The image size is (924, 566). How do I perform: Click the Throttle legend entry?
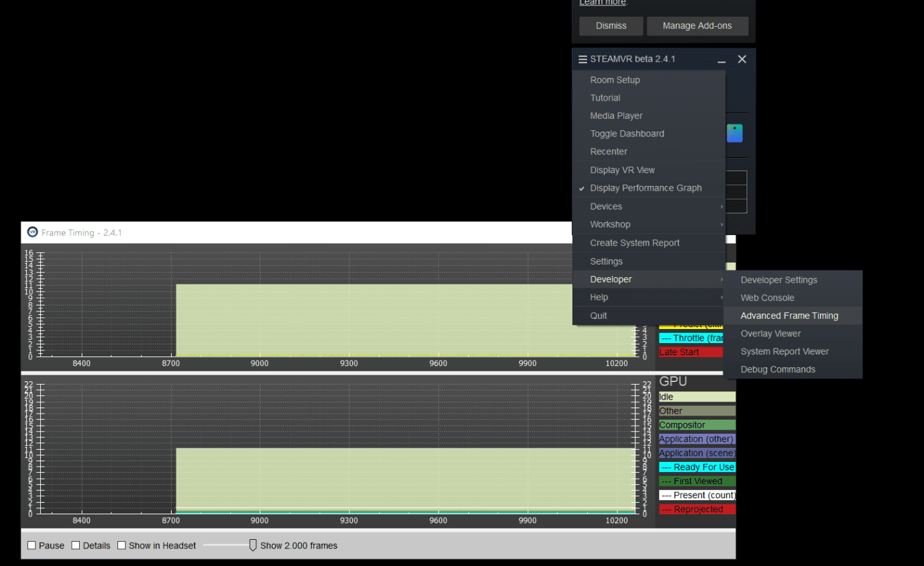click(x=691, y=338)
